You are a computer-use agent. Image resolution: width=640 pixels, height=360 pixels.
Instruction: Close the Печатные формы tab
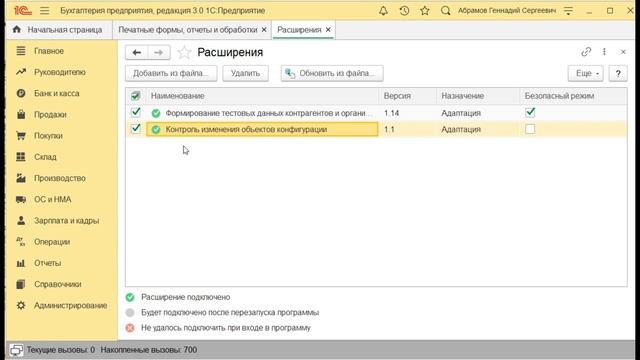(x=264, y=30)
